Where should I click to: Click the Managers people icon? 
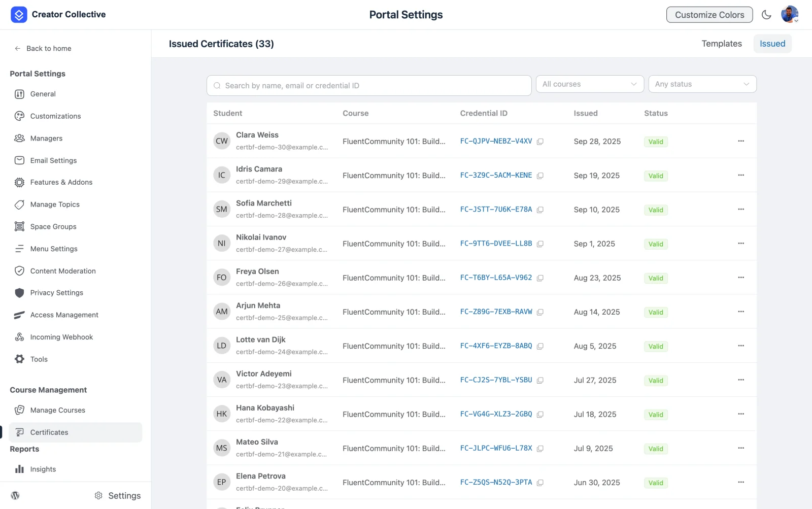19,138
